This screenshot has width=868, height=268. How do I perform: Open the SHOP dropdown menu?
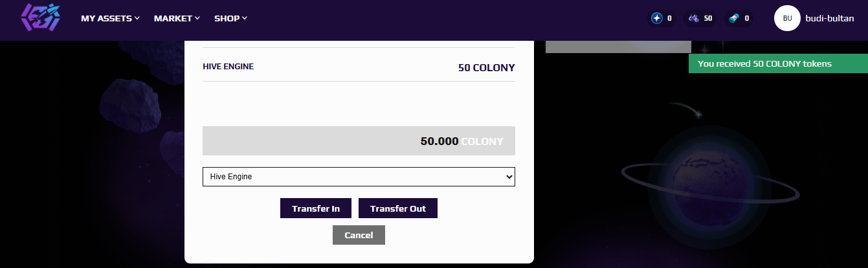coord(230,18)
